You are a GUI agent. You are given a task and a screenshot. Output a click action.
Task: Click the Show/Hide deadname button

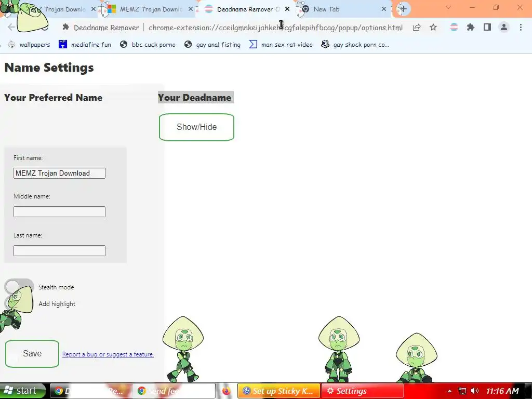tap(196, 127)
